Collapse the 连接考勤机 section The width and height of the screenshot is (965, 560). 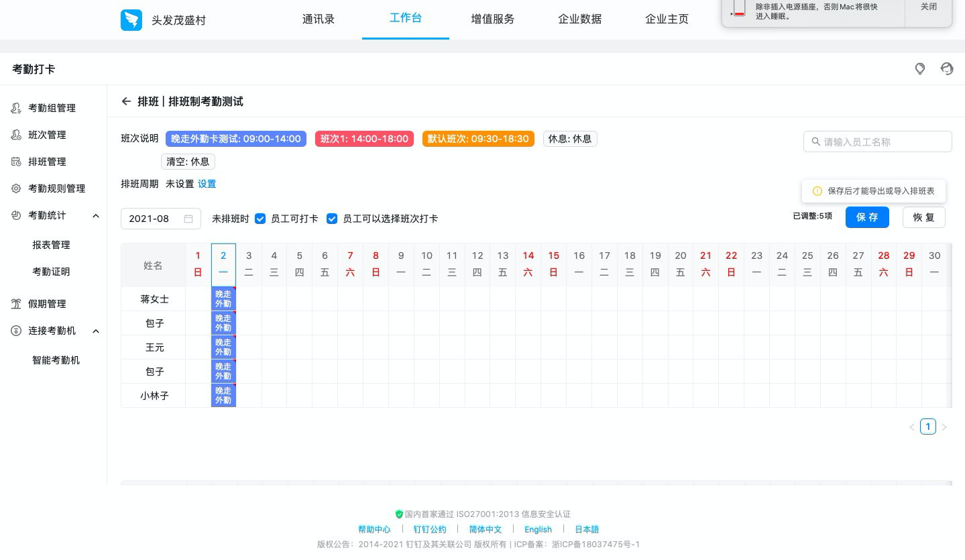click(96, 331)
